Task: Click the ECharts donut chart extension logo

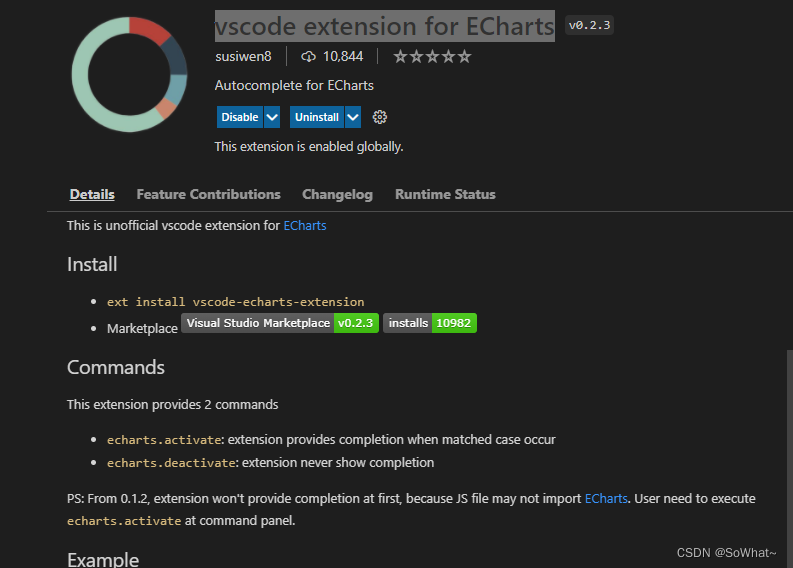Action: (x=129, y=74)
